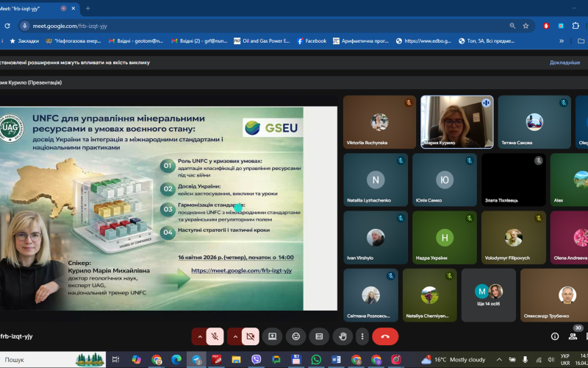Open the "Нафтогазова енер..." bookmark

(73, 41)
